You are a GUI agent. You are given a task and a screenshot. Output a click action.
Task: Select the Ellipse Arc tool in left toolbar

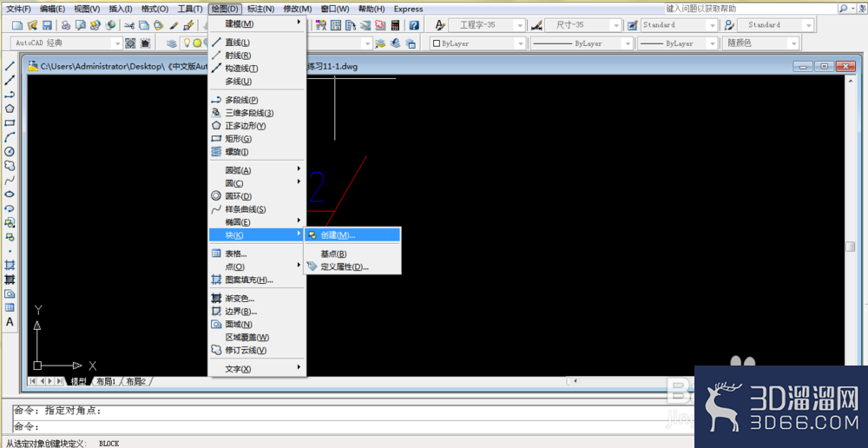(10, 208)
